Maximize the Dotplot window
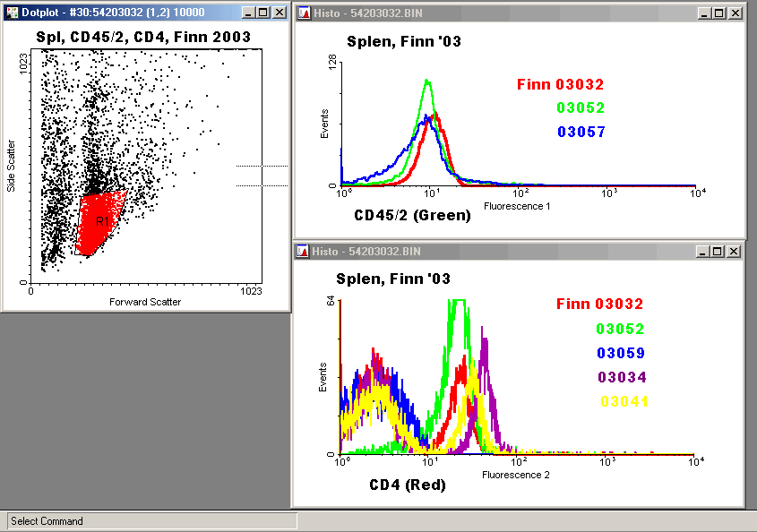This screenshot has width=757, height=532. click(x=263, y=13)
